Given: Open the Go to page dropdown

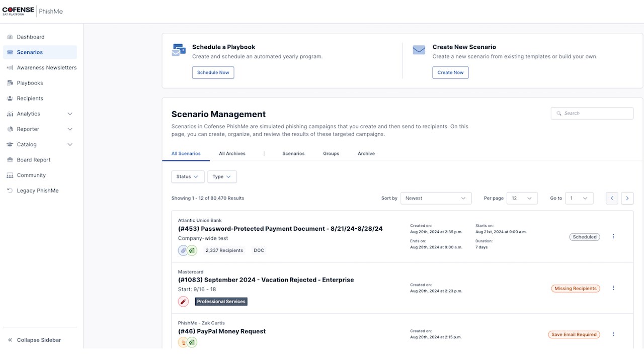Looking at the screenshot, I should [579, 198].
